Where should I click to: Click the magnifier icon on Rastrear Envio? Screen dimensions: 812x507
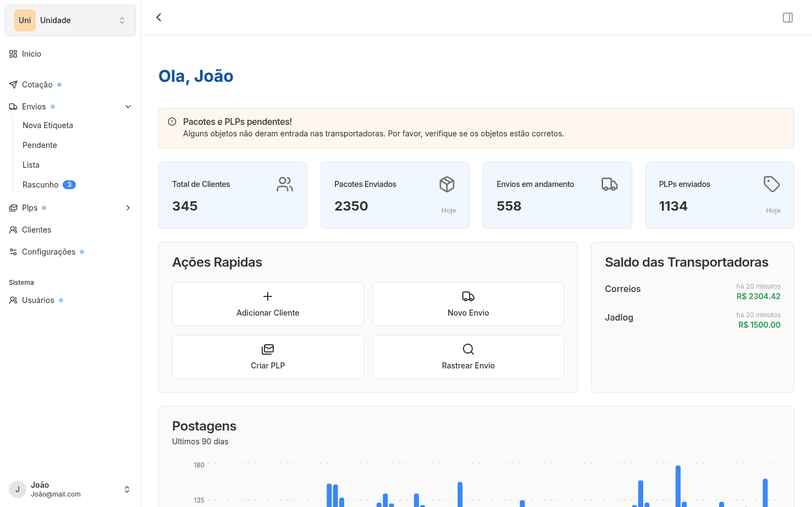tap(468, 349)
